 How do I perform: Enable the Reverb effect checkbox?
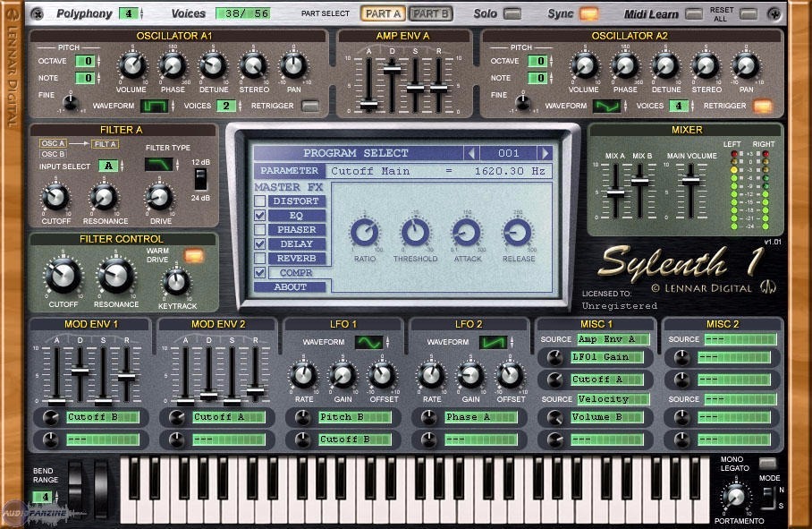click(x=260, y=258)
